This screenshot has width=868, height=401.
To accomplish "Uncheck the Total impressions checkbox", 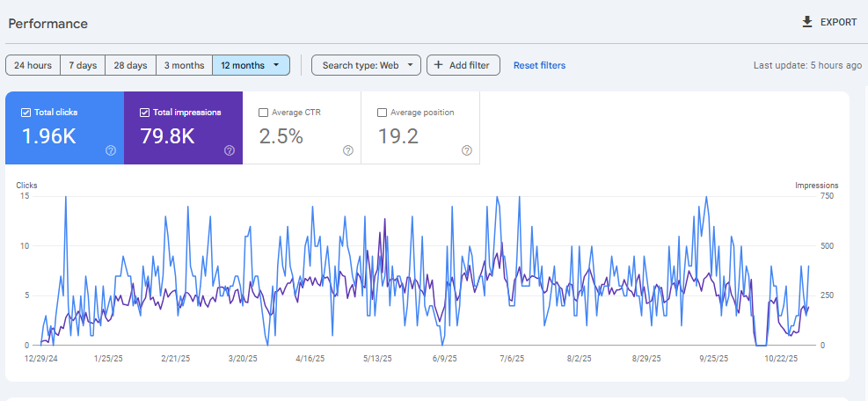I will click(x=144, y=113).
